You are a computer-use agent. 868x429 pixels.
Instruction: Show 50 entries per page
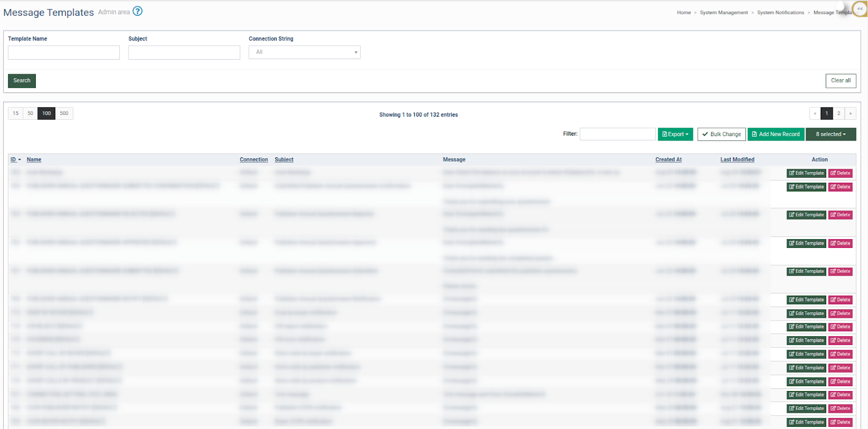coord(30,113)
